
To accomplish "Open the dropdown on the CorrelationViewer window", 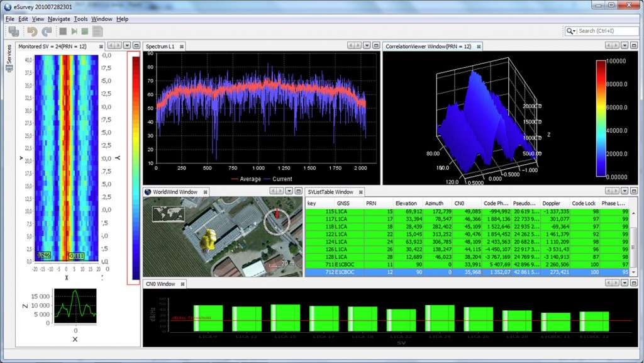I will click(625, 45).
